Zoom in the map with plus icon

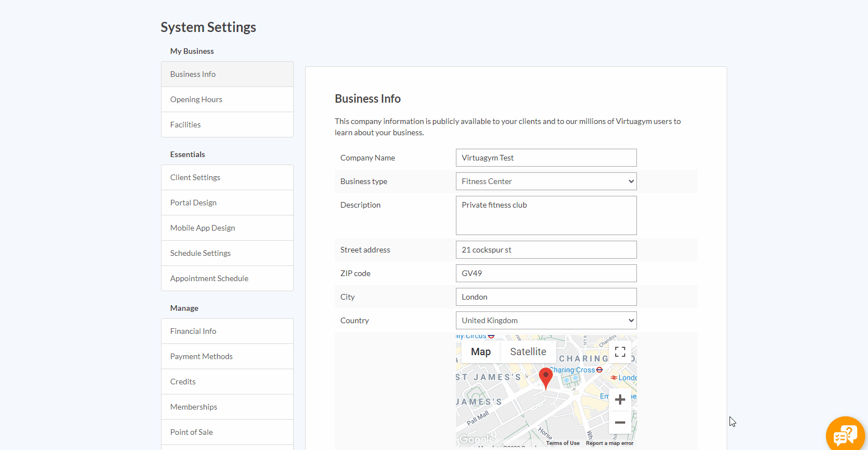click(x=620, y=400)
